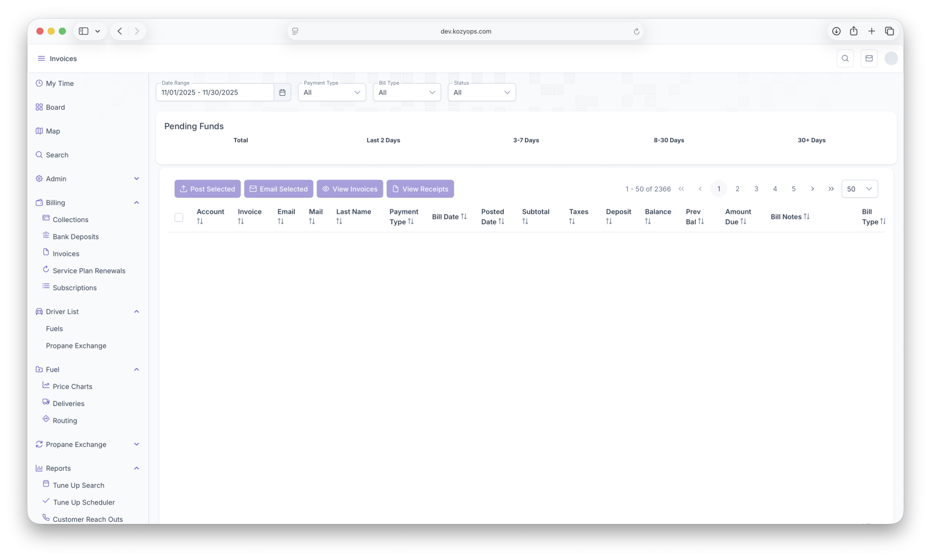Open the calendar date picker icon
The width and height of the screenshot is (931, 560).
tap(282, 93)
